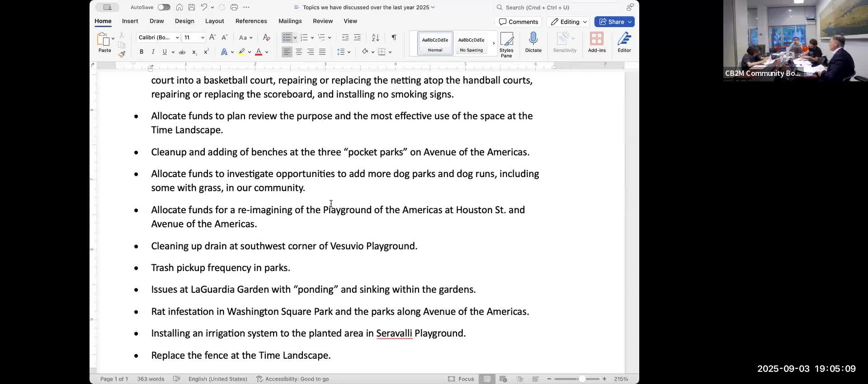The image size is (868, 384).
Task: Start Dictate with the microphone icon
Action: (x=533, y=42)
